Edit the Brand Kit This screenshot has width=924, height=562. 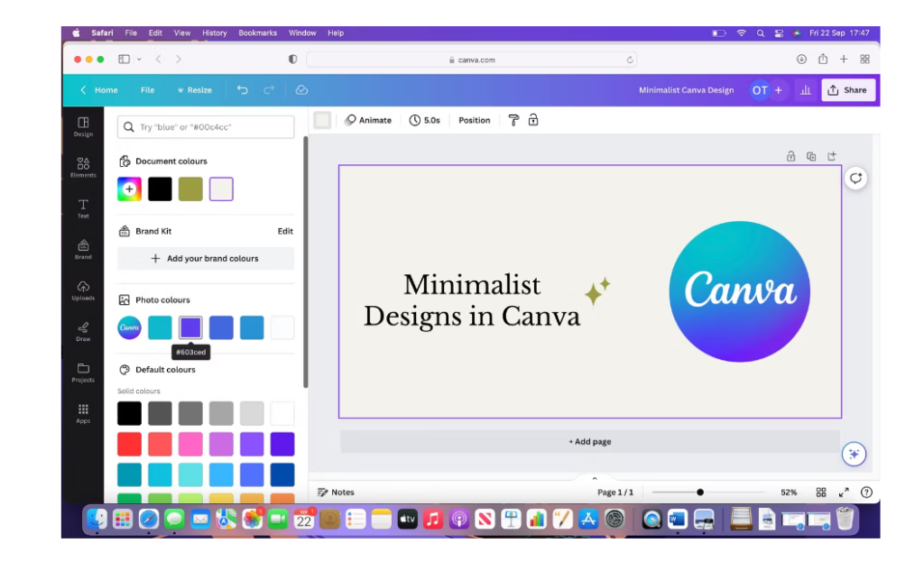click(285, 231)
